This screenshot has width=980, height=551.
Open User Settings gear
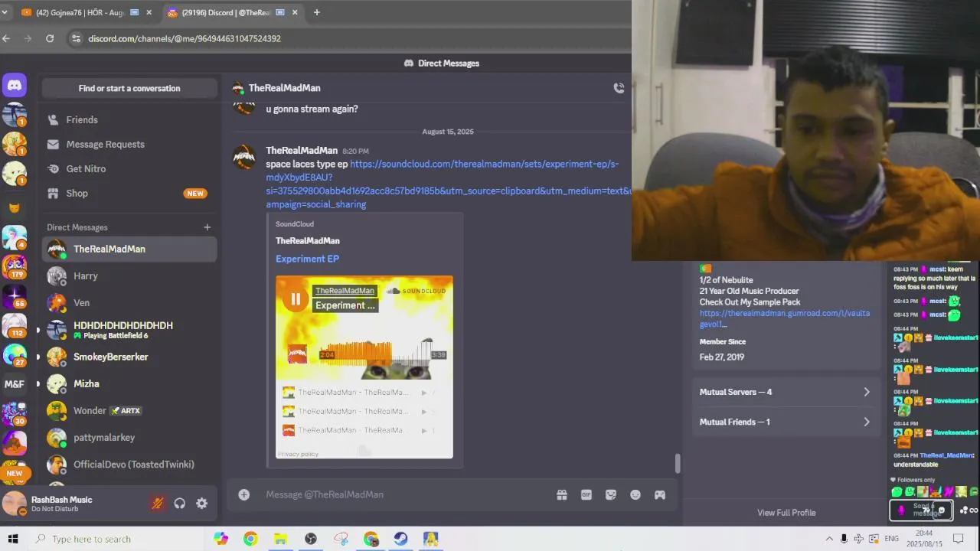(x=202, y=504)
